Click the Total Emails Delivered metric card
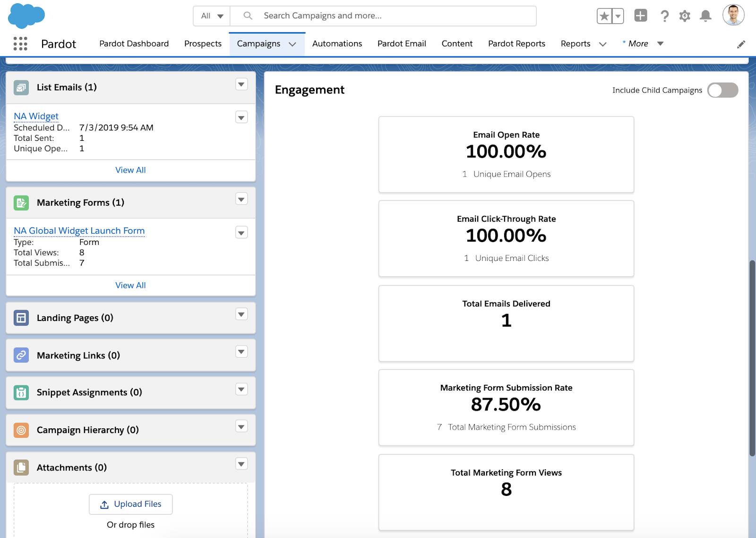 point(506,324)
